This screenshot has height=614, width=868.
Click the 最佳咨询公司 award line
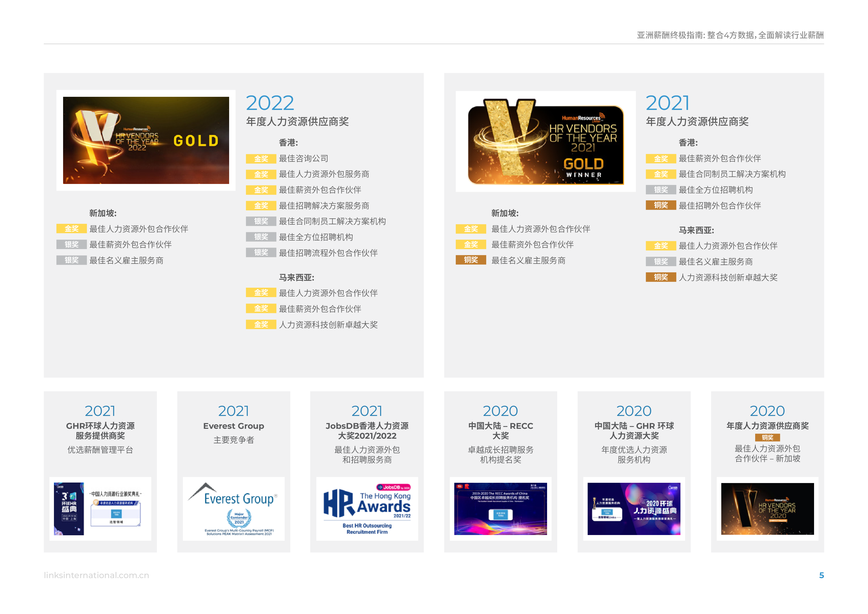[304, 158]
